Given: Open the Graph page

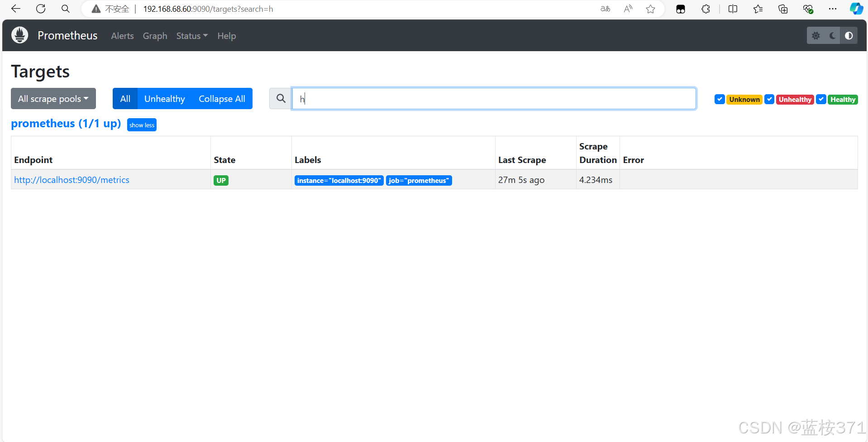Looking at the screenshot, I should tap(155, 36).
